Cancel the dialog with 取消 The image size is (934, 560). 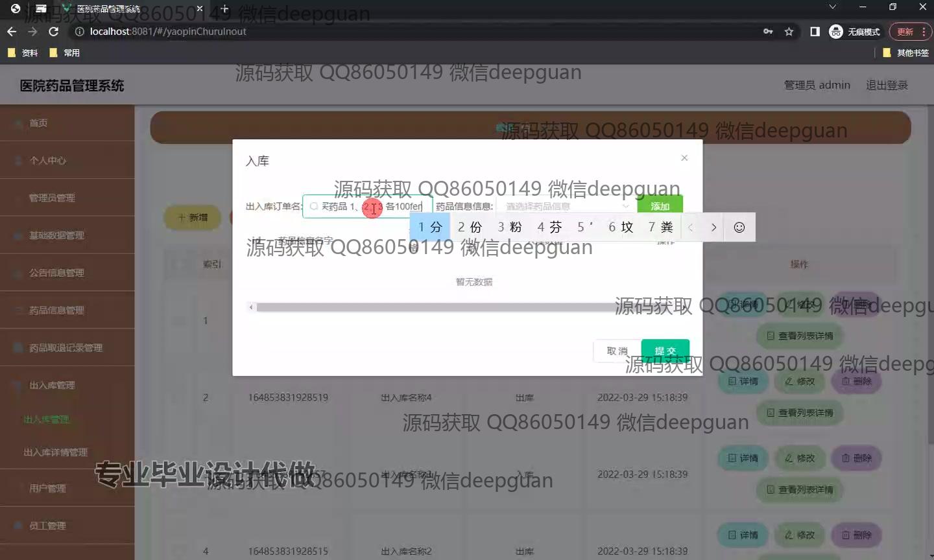click(x=617, y=351)
